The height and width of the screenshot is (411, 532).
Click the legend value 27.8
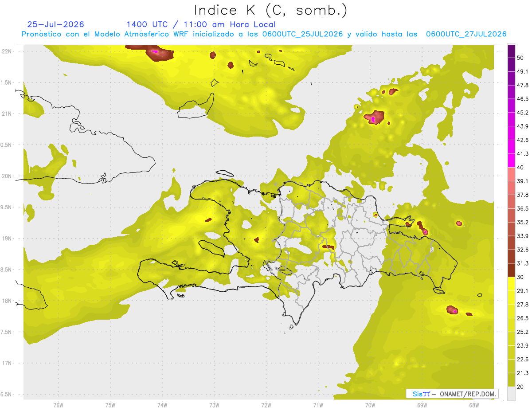point(523,305)
